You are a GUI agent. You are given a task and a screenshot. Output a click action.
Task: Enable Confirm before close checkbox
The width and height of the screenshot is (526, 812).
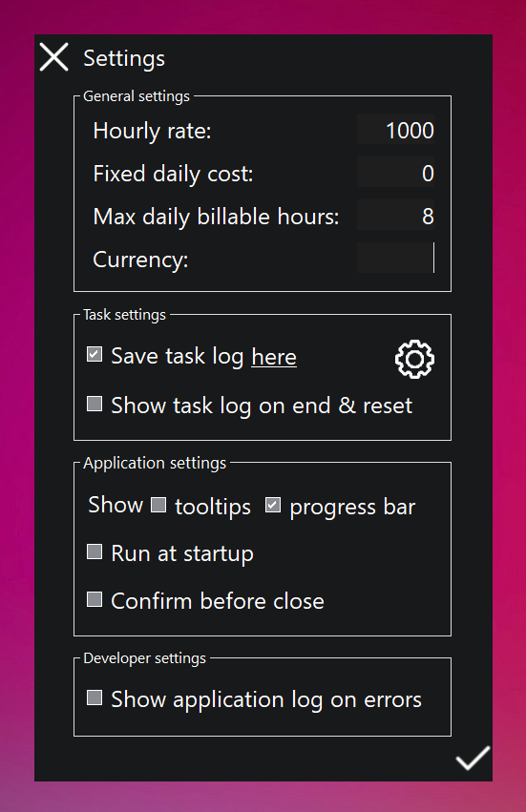pos(95,599)
